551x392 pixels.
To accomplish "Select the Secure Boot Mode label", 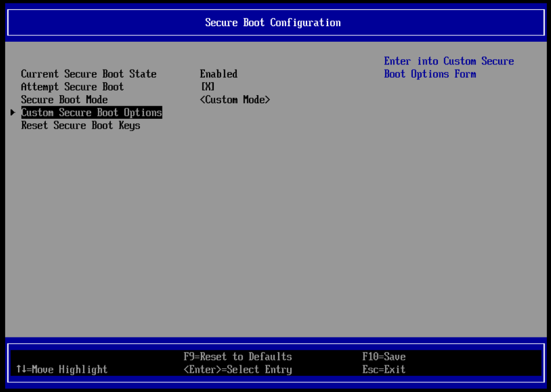I will pyautogui.click(x=64, y=100).
